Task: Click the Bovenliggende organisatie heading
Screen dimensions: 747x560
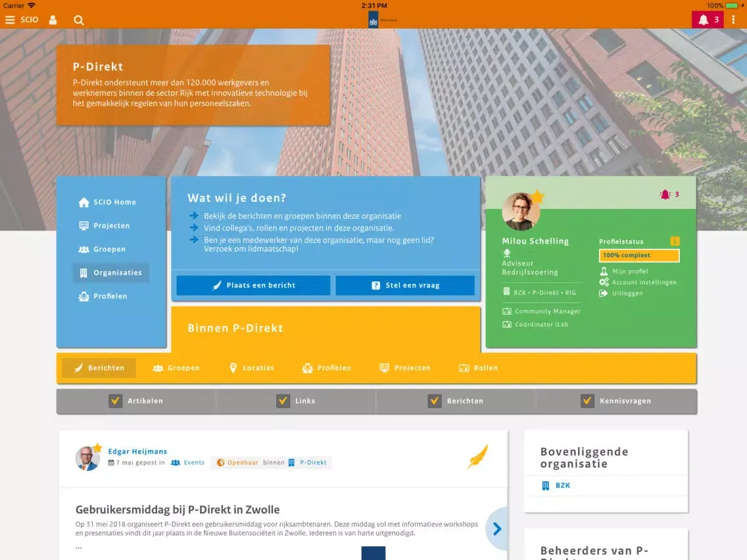Action: click(x=585, y=457)
